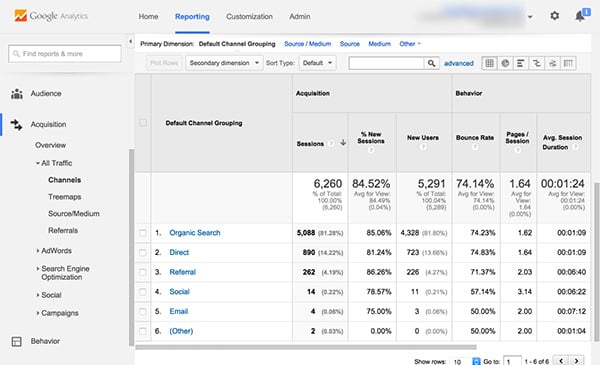Open the account selector dropdown arrow
Screen dimensions: 600x365
tap(530, 17)
